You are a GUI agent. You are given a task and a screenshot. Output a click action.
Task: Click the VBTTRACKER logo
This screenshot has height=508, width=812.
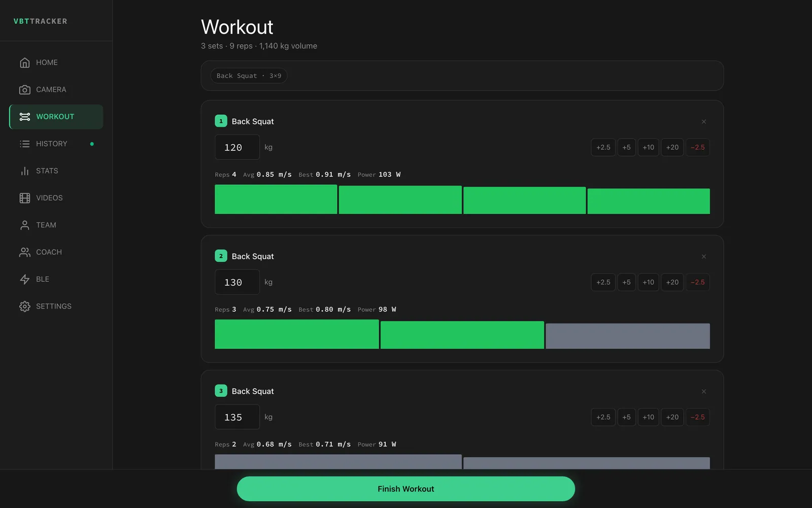tap(40, 21)
